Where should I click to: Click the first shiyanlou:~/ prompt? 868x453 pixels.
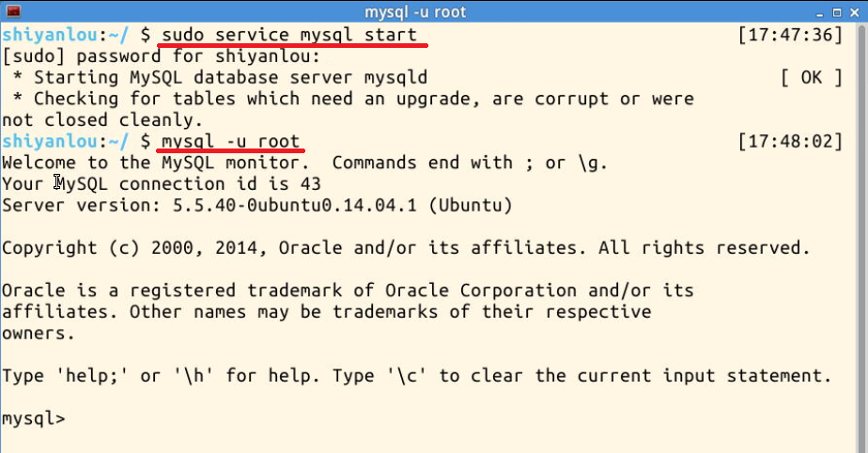(65, 35)
